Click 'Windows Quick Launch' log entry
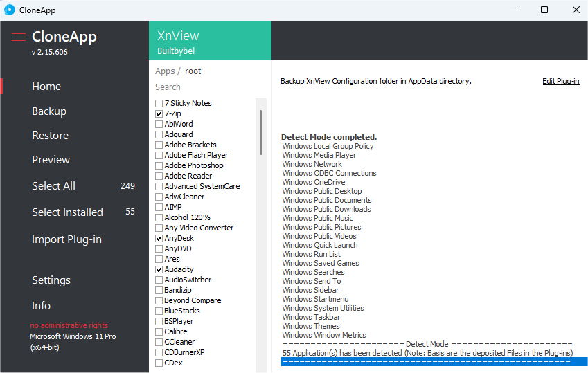Screen dimensions: 588x373 (320, 245)
